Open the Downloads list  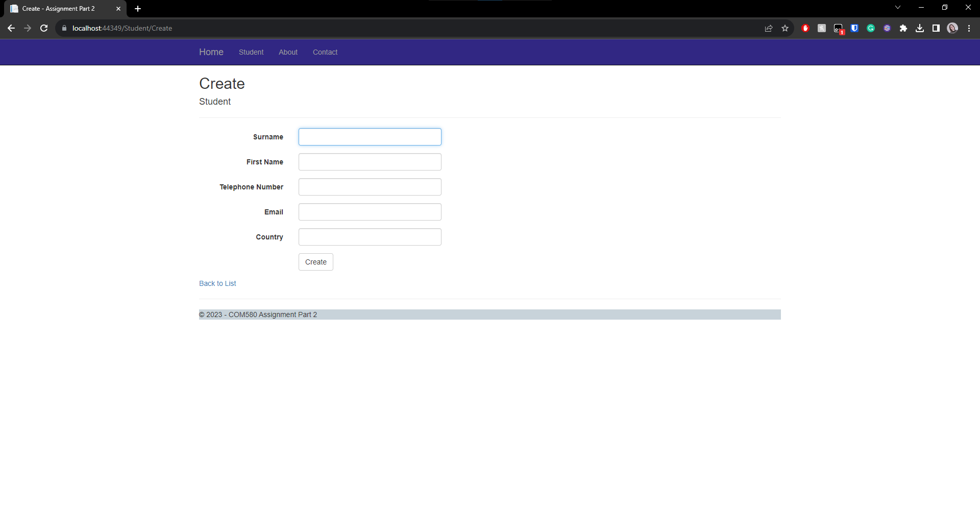coord(920,28)
